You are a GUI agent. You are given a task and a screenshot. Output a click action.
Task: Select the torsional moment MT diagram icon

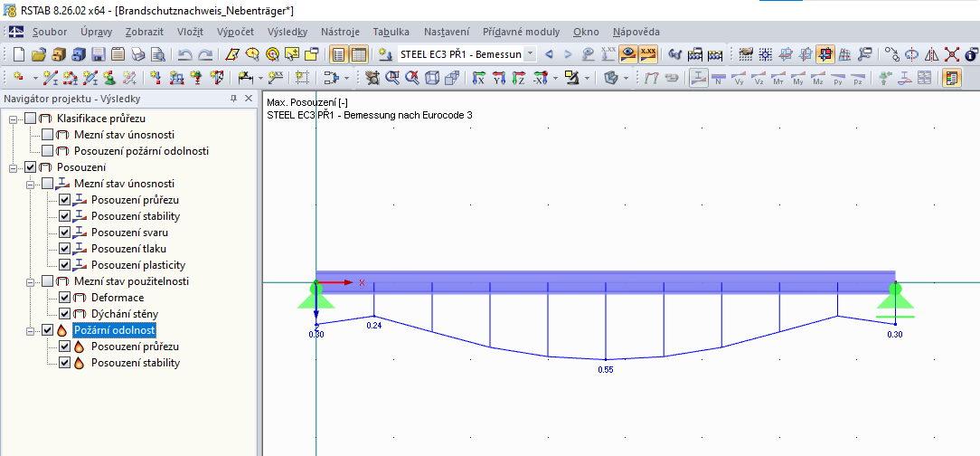point(778,78)
